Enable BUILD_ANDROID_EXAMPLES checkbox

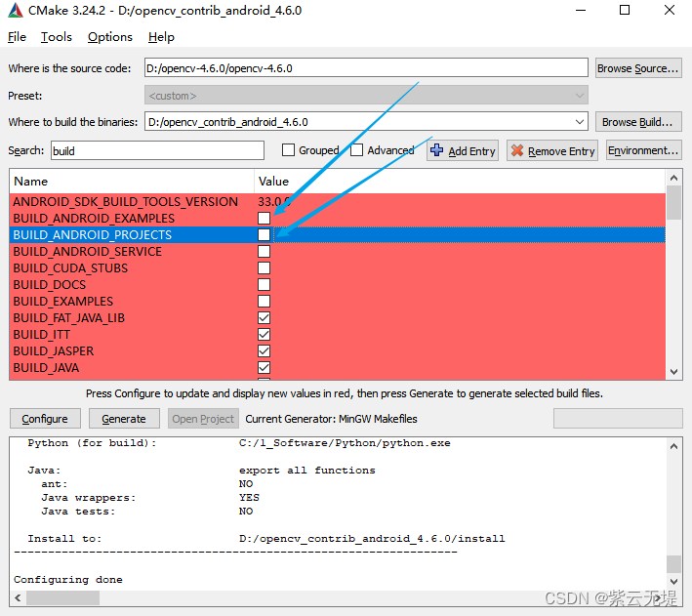coord(264,218)
